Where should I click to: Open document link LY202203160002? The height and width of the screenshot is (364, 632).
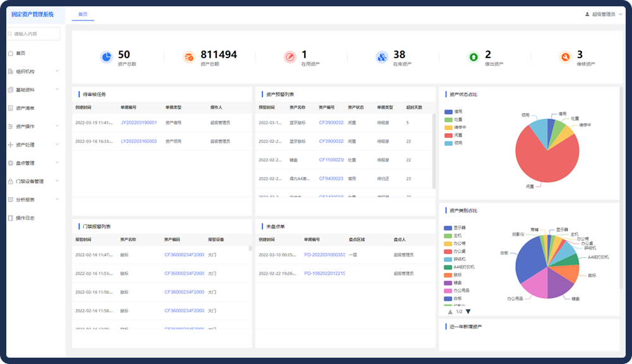click(x=138, y=141)
